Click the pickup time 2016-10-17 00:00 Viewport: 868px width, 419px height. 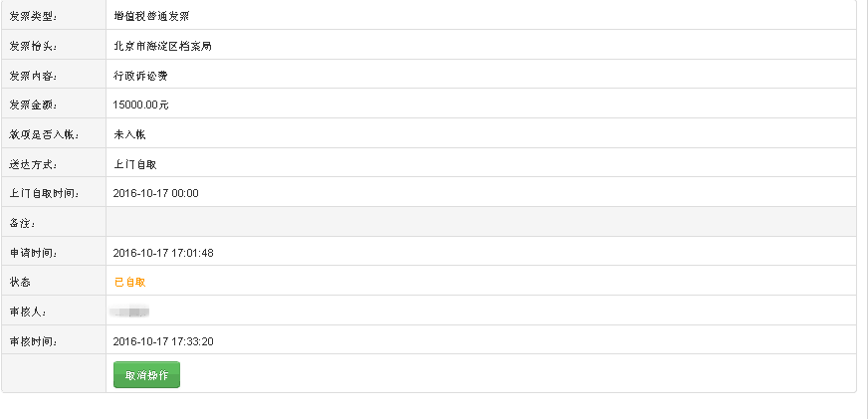click(x=156, y=193)
